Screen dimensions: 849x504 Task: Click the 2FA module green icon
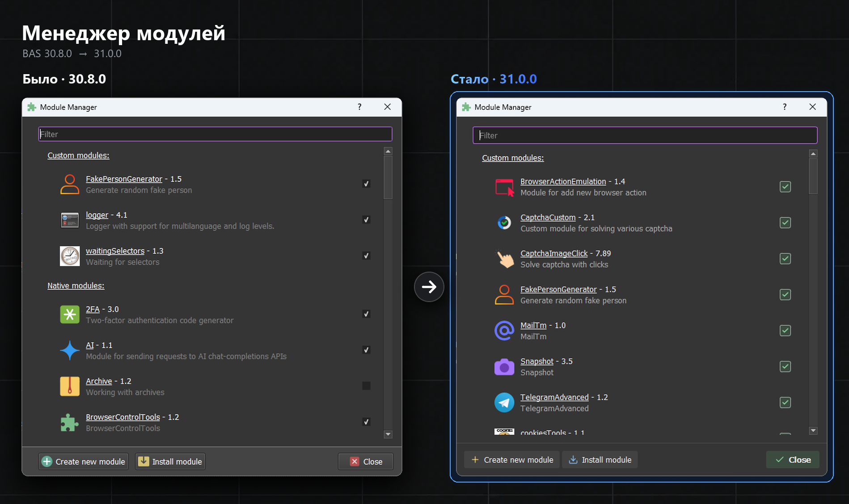(70, 315)
